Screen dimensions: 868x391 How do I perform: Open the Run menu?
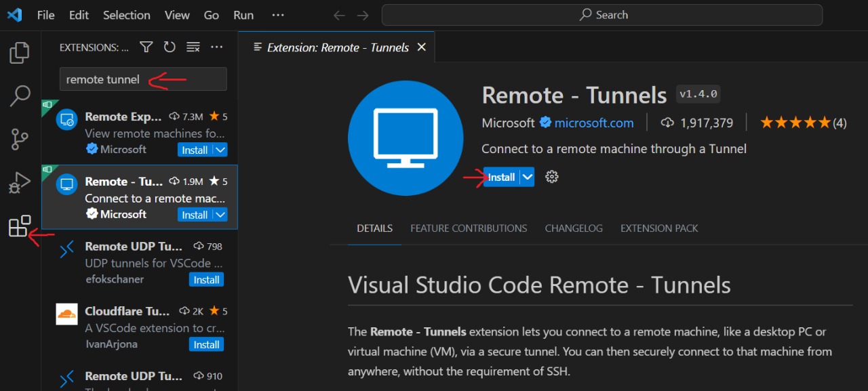coord(243,15)
